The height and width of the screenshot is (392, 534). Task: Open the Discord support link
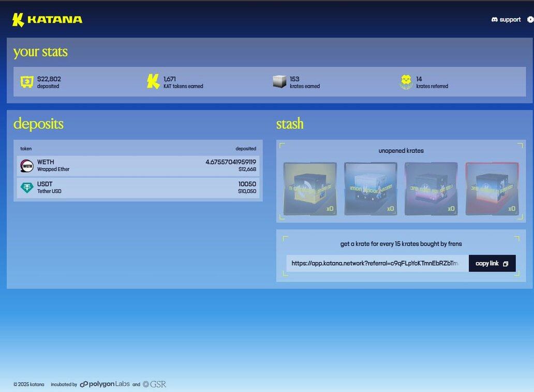pos(506,20)
